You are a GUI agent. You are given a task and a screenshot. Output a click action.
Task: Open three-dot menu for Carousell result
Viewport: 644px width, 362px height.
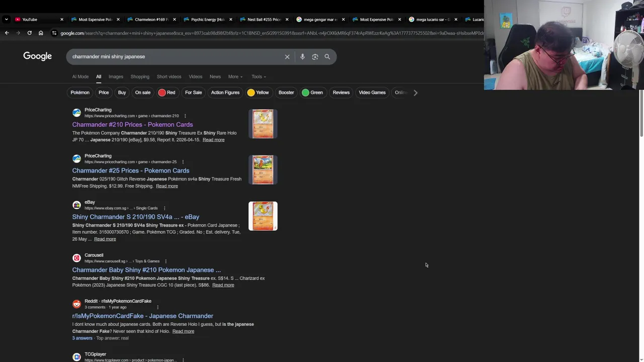pos(166,261)
